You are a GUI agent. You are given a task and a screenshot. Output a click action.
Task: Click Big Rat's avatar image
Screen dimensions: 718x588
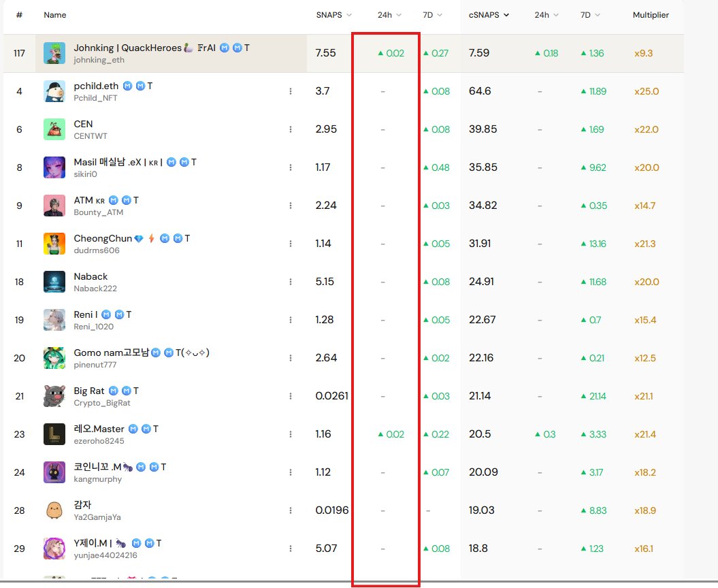(54, 395)
